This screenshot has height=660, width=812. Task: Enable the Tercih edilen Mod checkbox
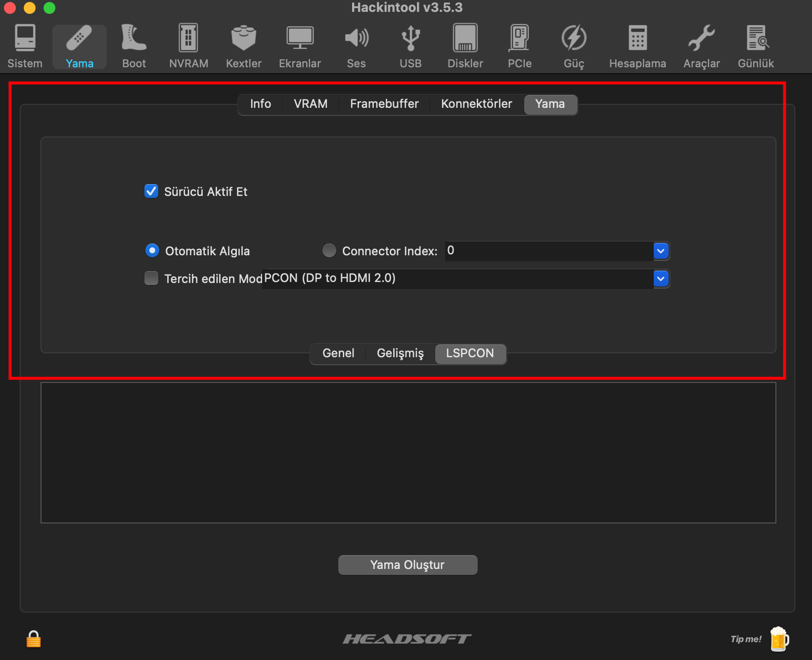pos(151,279)
